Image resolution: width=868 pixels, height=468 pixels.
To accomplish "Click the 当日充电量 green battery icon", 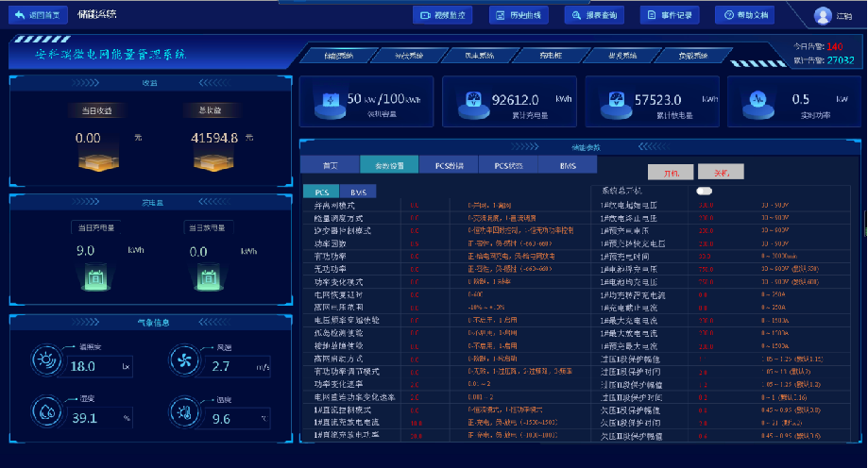I will 95,277.
